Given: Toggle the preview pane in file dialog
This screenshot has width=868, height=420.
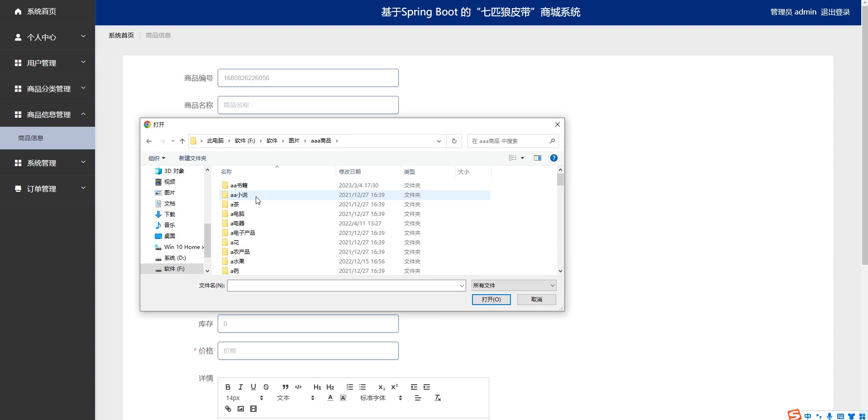Looking at the screenshot, I should click(538, 158).
